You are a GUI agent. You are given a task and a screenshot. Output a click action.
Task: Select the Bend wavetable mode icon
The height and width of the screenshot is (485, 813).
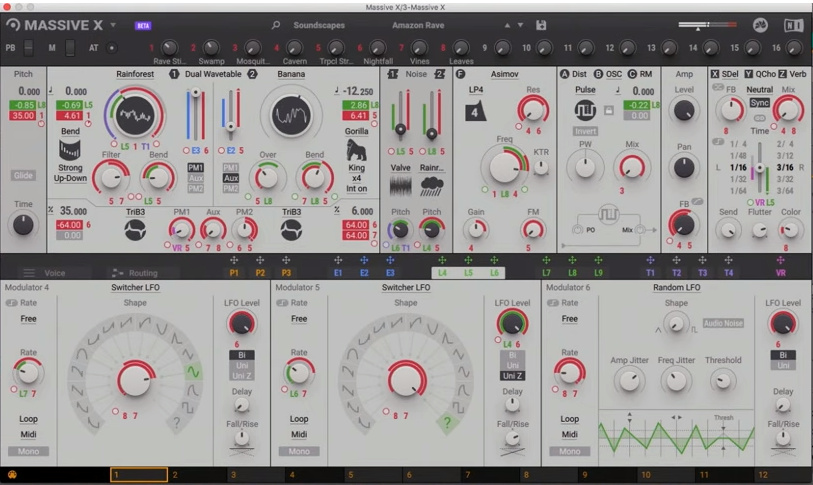tap(70, 150)
